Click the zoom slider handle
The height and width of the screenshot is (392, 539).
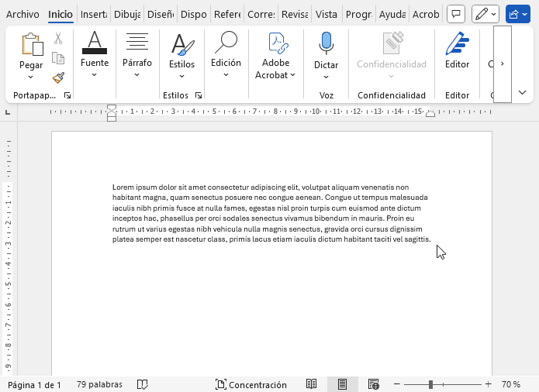(x=430, y=385)
